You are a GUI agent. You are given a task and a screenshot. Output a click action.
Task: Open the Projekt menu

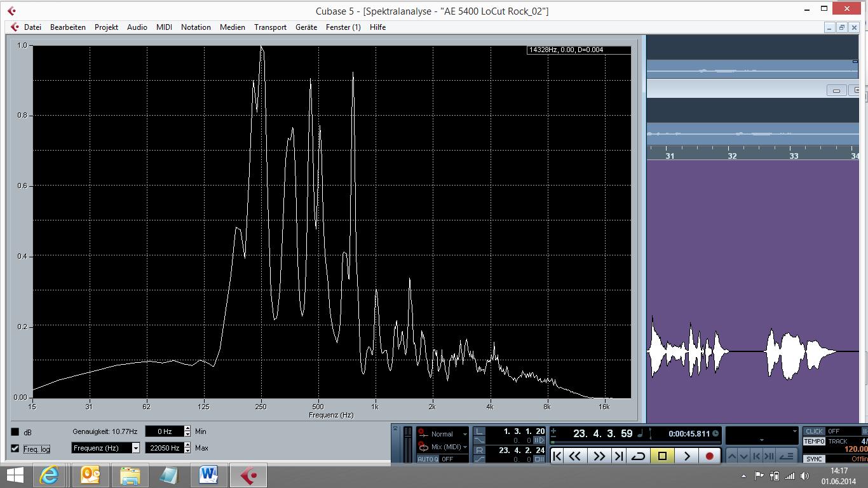(x=107, y=27)
